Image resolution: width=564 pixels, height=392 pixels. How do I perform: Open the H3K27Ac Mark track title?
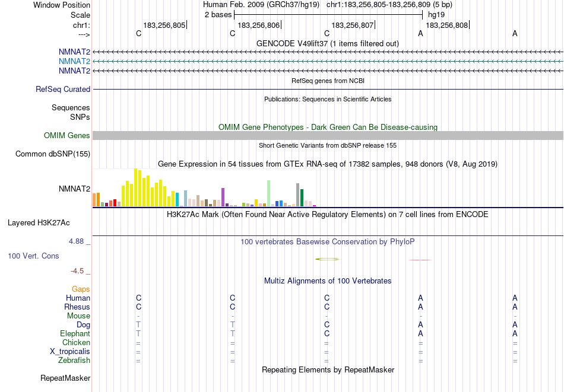coord(328,215)
